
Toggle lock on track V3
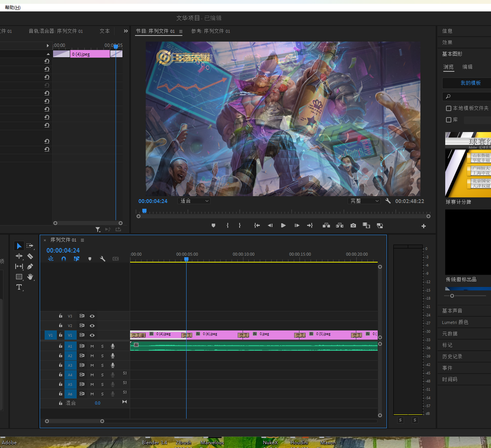click(x=61, y=316)
